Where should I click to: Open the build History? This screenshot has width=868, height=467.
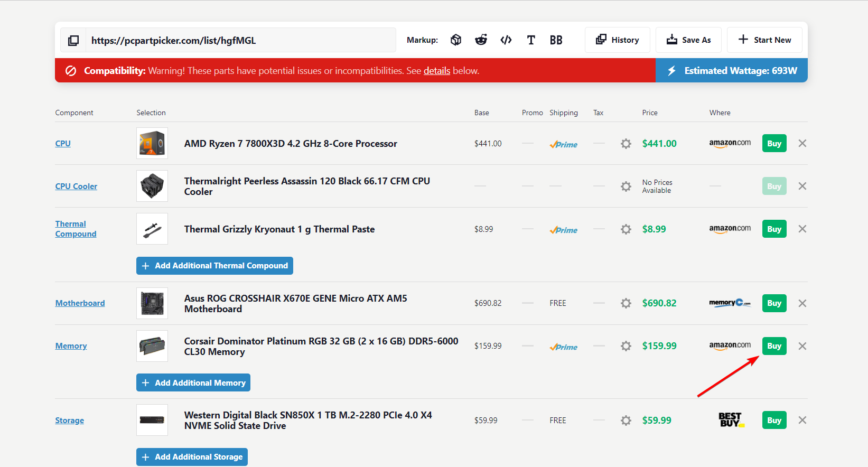pyautogui.click(x=618, y=40)
